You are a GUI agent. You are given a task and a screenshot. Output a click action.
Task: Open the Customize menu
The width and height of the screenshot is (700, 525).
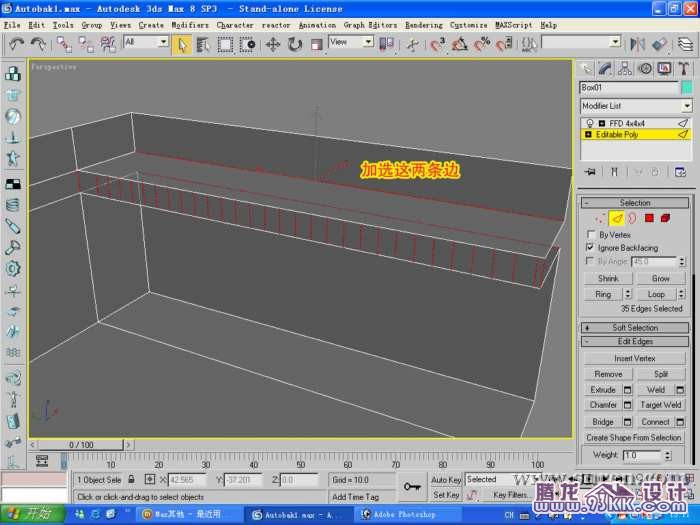(x=468, y=25)
